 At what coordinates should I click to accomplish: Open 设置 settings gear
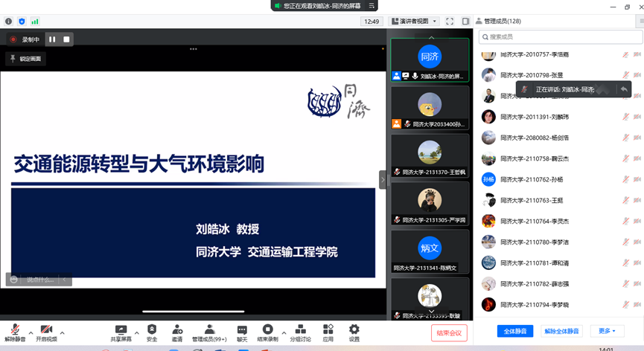click(x=354, y=330)
